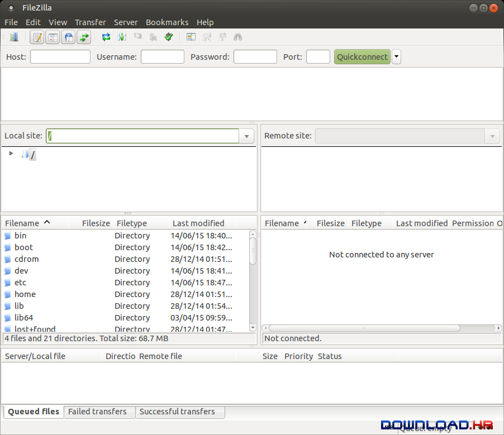Sort local files by Filetype header
The image size is (504, 435).
coord(141,223)
